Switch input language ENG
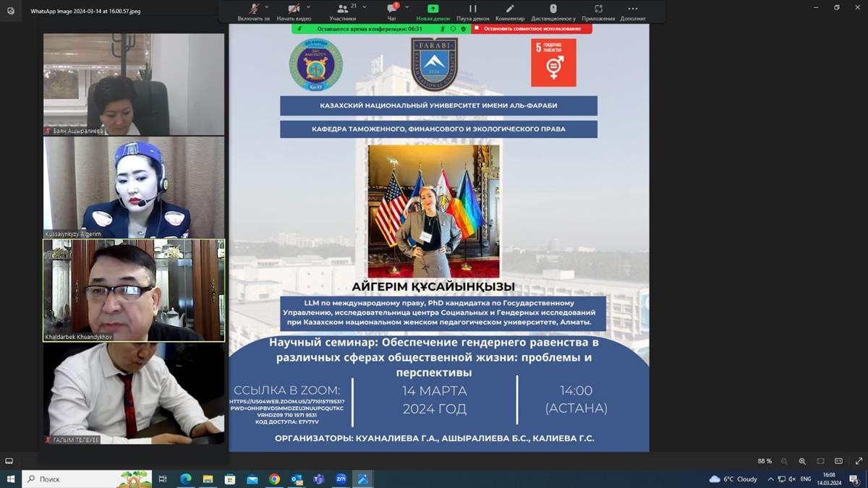The height and width of the screenshot is (488, 868). [x=805, y=479]
